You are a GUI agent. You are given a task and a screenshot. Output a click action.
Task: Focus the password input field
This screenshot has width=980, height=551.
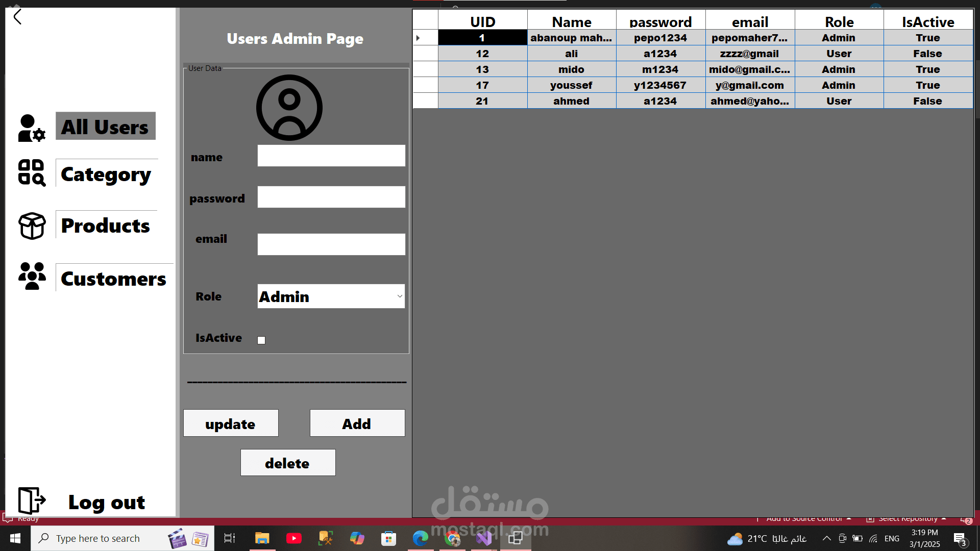[331, 197]
